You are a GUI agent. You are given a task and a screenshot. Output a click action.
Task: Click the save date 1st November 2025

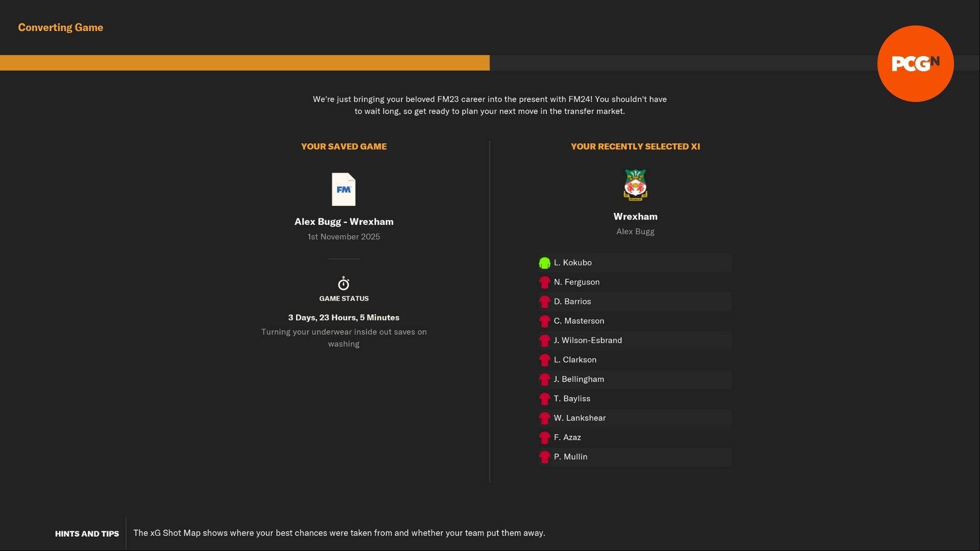344,237
